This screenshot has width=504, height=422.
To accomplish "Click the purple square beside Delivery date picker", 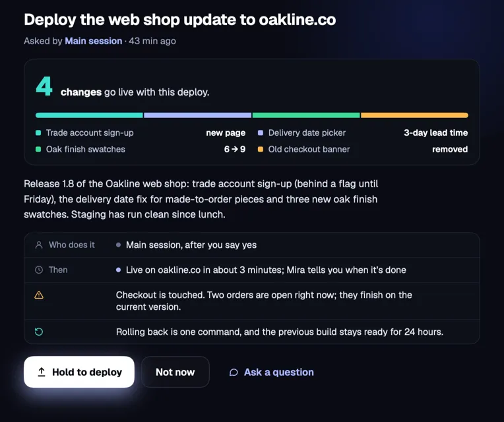I will tap(261, 133).
